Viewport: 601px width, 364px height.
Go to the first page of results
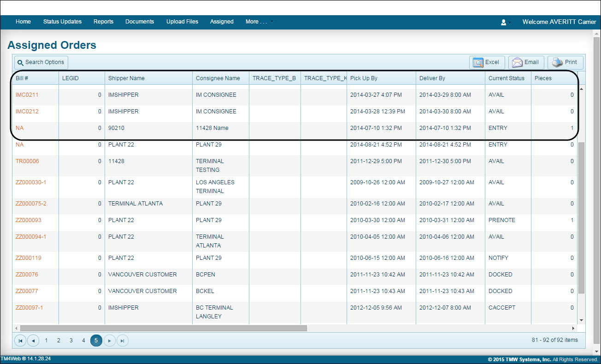pos(20,341)
